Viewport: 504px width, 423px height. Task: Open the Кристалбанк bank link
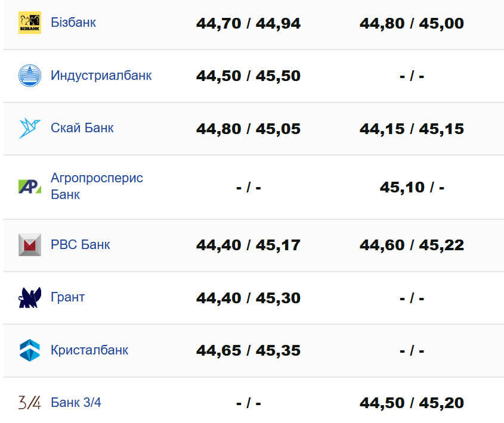(89, 350)
